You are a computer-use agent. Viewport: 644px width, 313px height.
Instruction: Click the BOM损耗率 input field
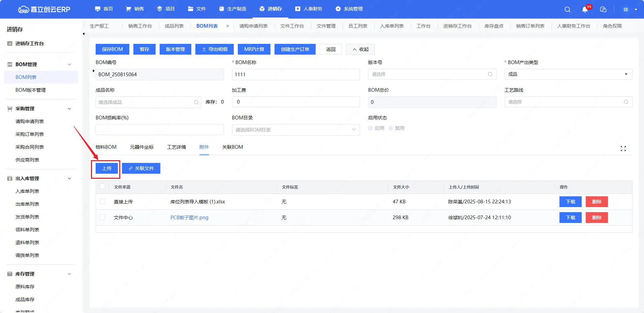[x=159, y=130]
